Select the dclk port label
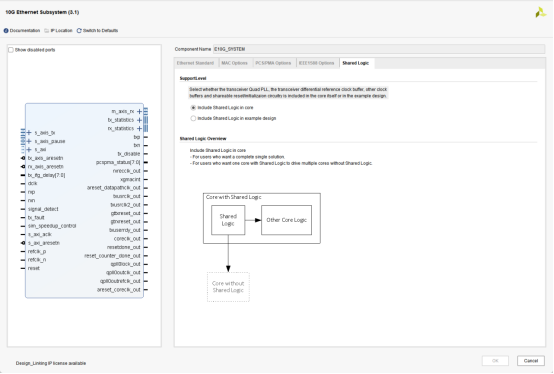The image size is (554, 374). pyautogui.click(x=33, y=184)
